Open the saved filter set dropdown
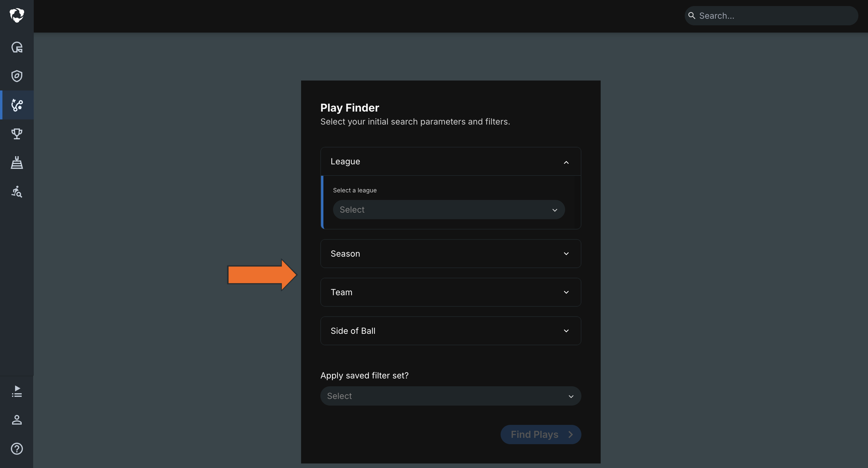 (x=451, y=396)
